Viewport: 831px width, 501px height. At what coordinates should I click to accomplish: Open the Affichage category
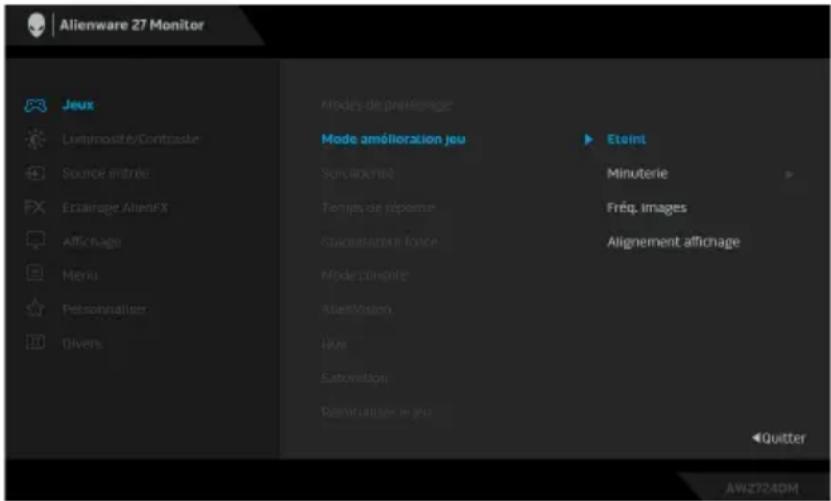tap(92, 242)
